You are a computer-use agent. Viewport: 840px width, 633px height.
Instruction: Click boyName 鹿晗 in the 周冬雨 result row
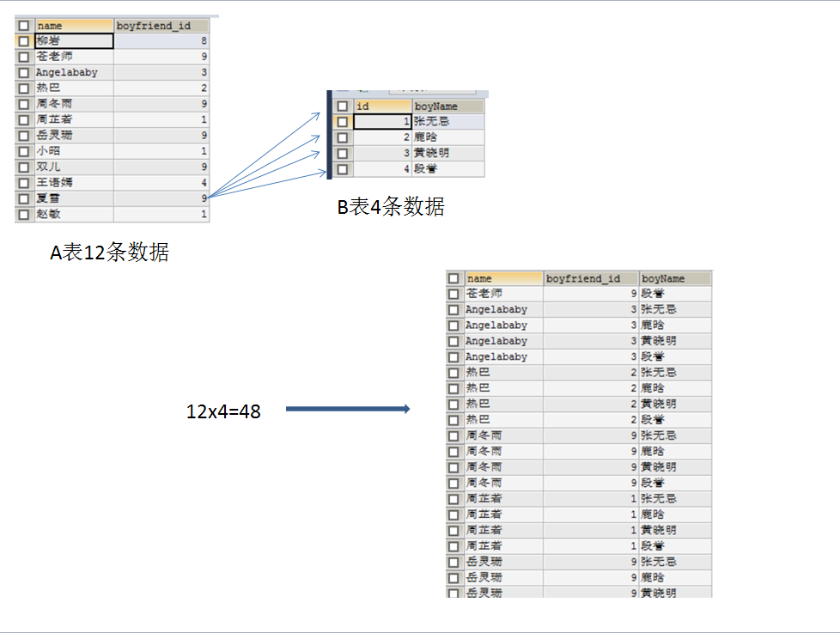(x=676, y=452)
